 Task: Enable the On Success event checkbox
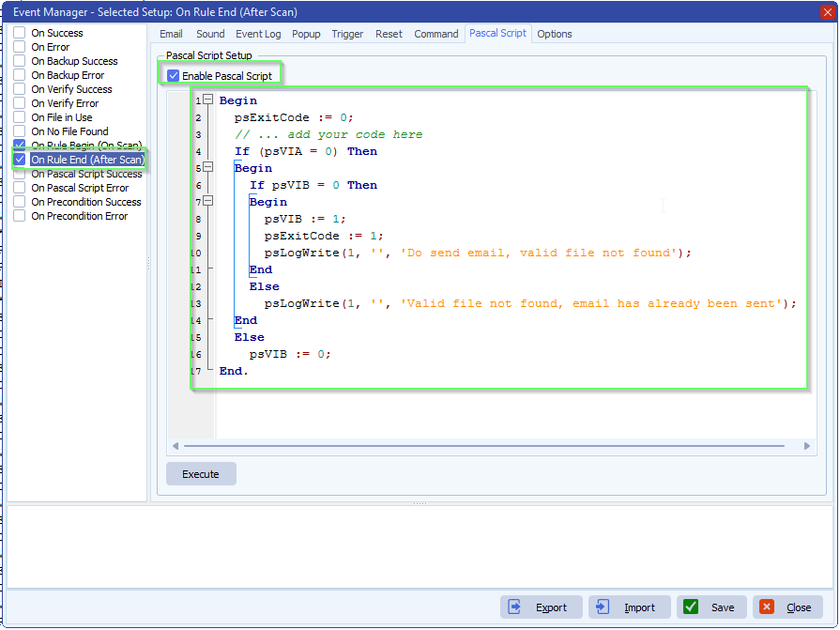coord(20,33)
